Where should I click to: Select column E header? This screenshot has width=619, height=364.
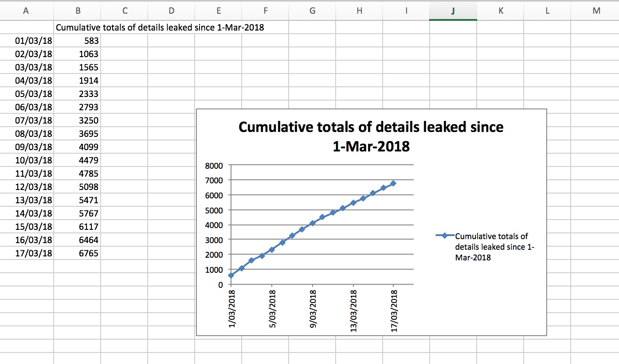point(218,12)
